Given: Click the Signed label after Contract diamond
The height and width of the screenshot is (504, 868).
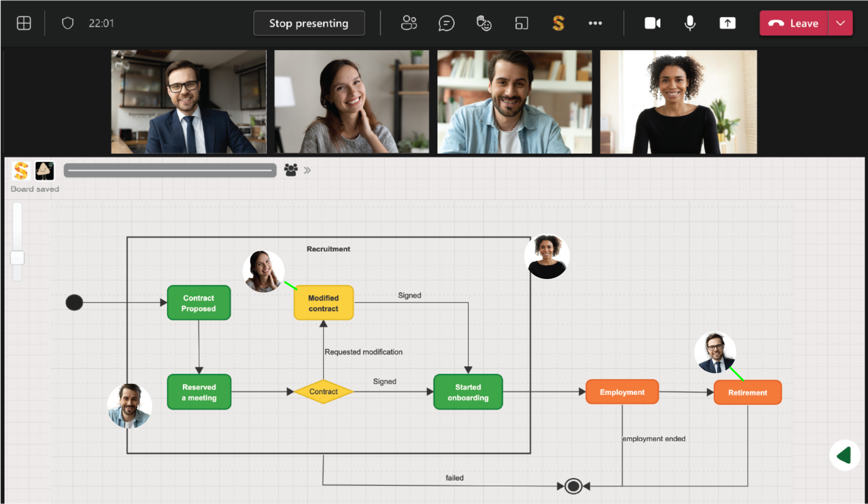Looking at the screenshot, I should (x=385, y=381).
